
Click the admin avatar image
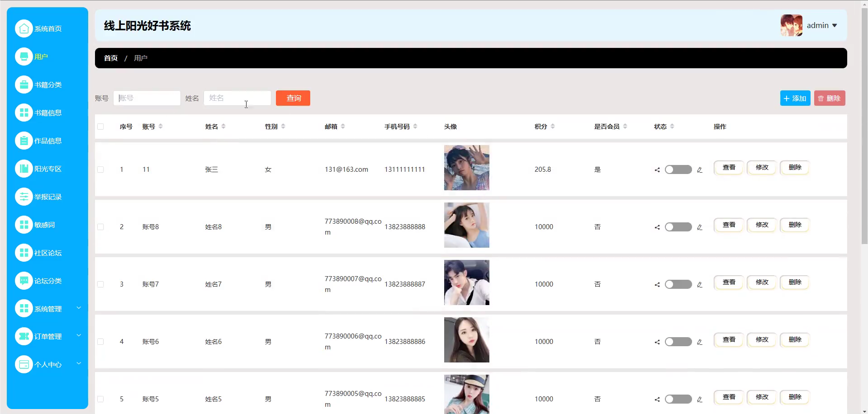point(791,25)
